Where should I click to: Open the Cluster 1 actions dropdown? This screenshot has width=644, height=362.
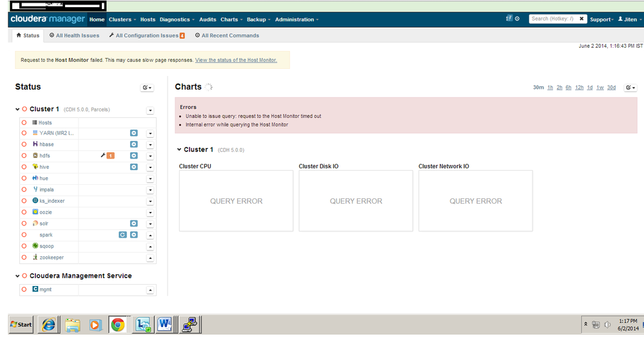tap(150, 110)
